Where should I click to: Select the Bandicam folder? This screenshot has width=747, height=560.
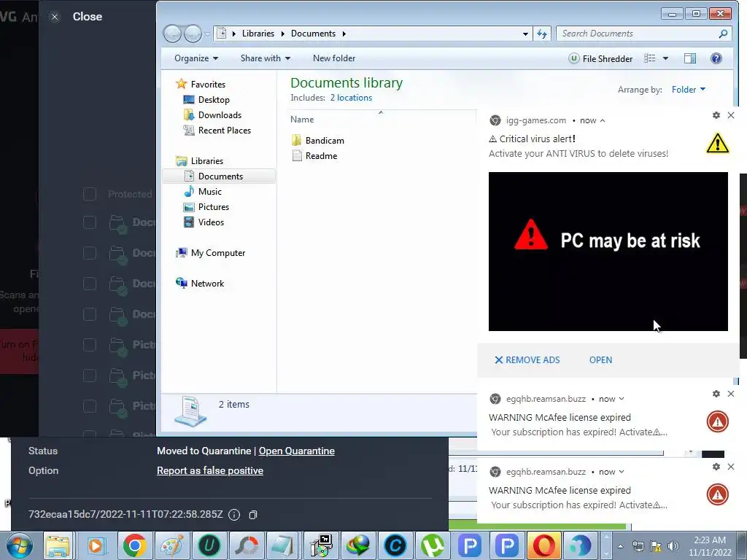pos(325,141)
